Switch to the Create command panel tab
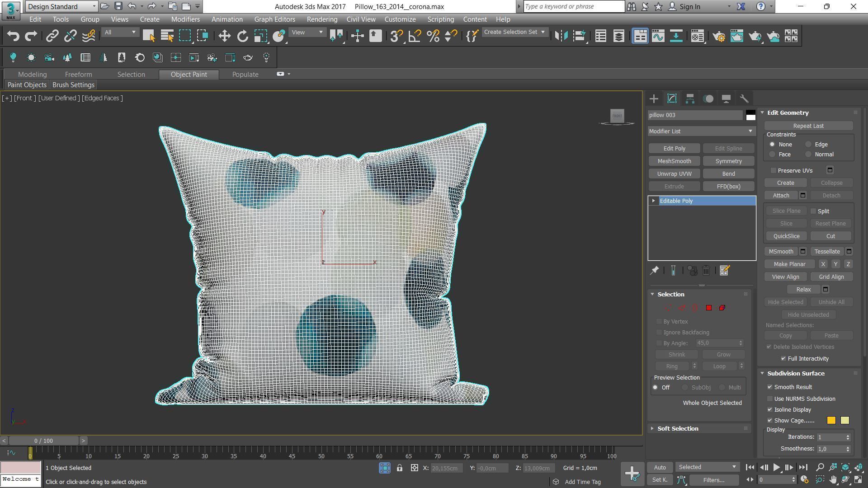Screen dimensions: 868x488 [x=654, y=99]
